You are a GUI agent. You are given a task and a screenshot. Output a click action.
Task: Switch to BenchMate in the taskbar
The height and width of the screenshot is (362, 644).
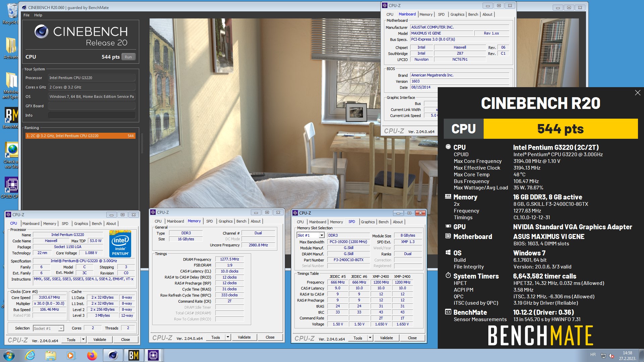(133, 355)
